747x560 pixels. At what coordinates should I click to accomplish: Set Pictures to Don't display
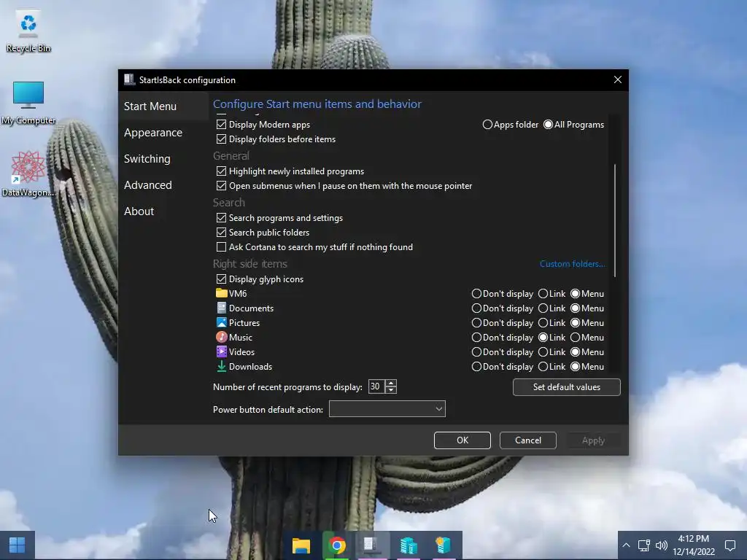[x=476, y=323]
